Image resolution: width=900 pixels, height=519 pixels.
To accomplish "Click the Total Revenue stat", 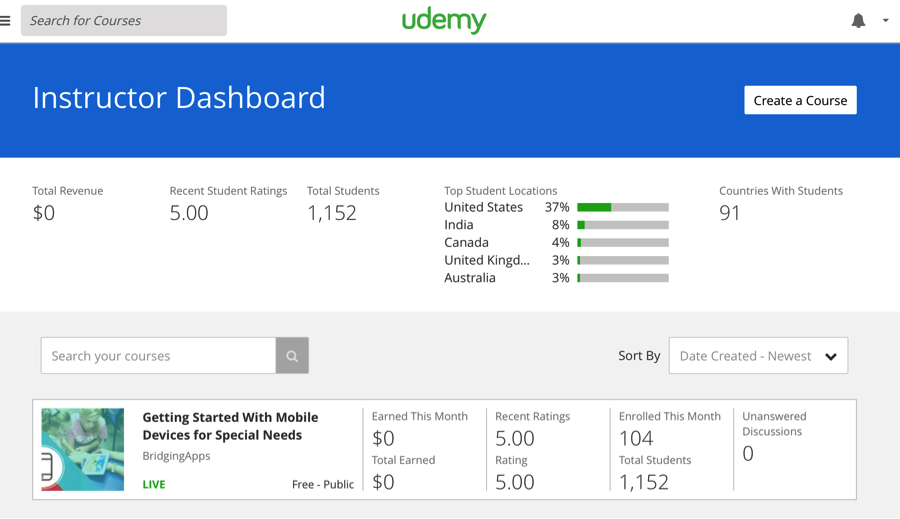I will pyautogui.click(x=44, y=213).
